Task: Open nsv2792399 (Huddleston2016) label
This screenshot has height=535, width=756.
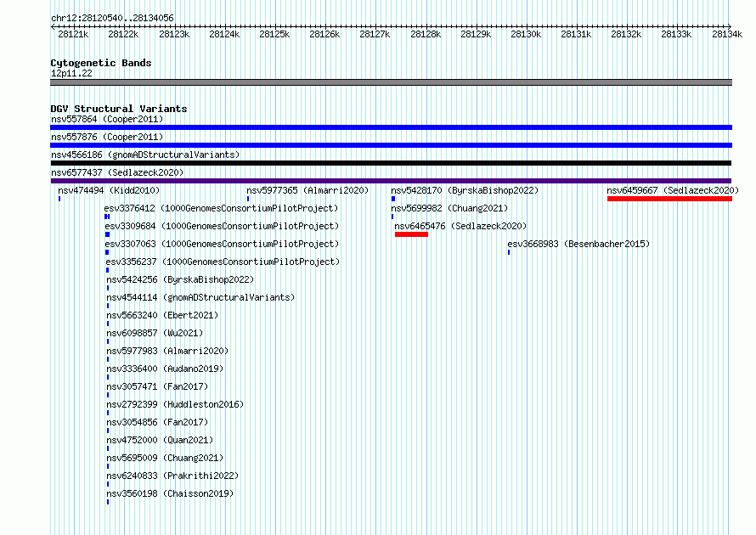Action: coord(175,404)
